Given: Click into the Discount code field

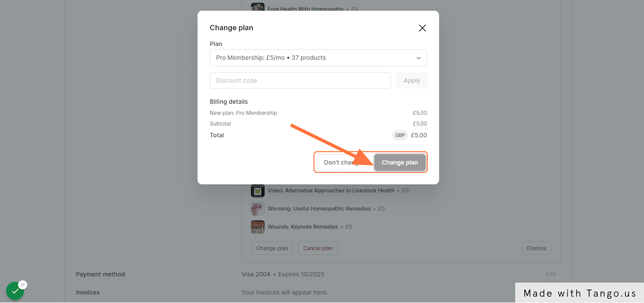Looking at the screenshot, I should point(300,81).
